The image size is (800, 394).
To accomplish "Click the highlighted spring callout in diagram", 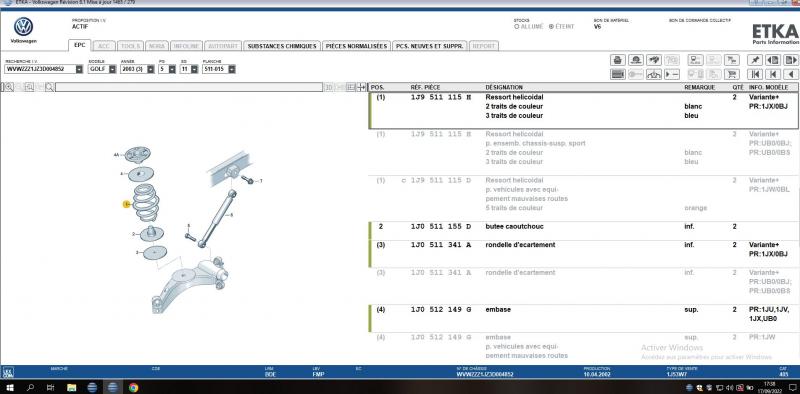I will (127, 204).
